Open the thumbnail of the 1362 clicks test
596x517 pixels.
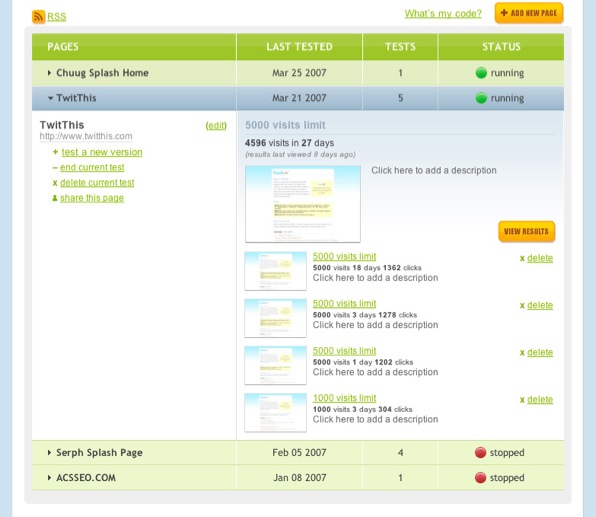click(276, 271)
